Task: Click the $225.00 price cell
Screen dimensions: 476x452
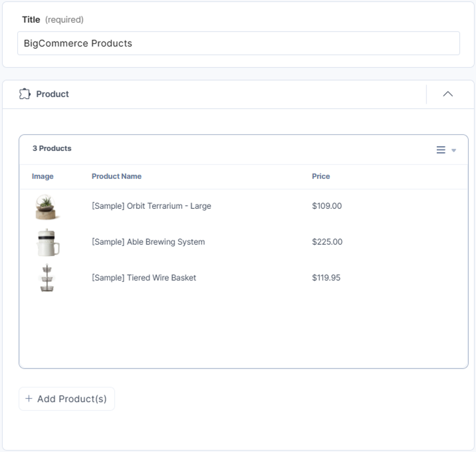Action: click(327, 242)
